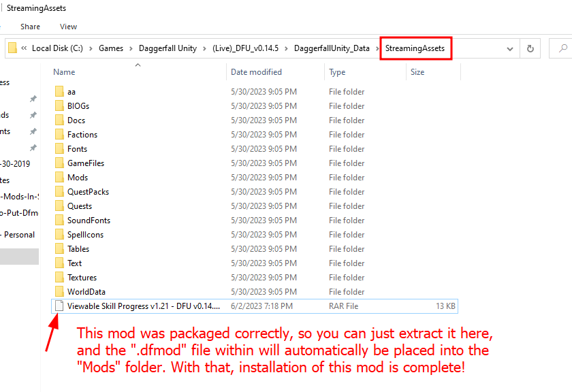Click the File folder type of the Tables row
Screen dimensions: 572x392
[347, 248]
